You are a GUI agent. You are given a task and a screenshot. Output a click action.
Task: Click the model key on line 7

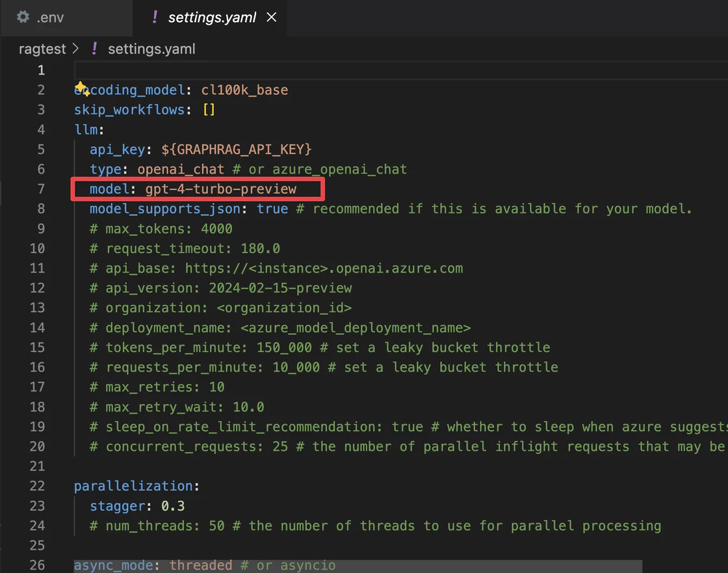tap(109, 189)
